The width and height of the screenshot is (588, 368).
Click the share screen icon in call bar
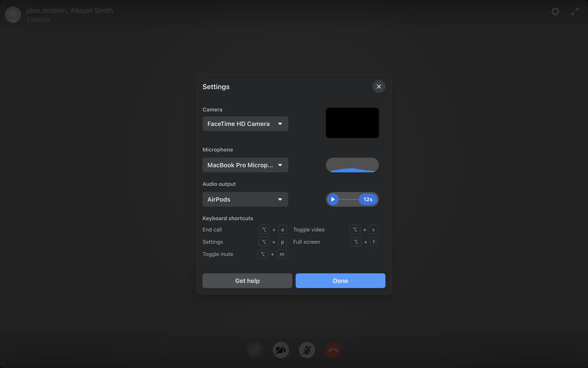click(255, 350)
